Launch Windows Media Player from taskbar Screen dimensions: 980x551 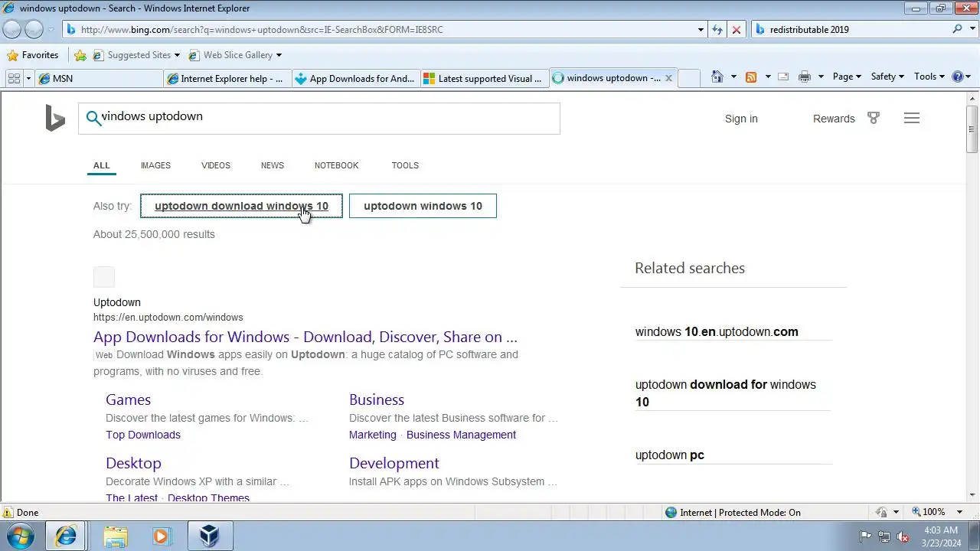tap(161, 536)
